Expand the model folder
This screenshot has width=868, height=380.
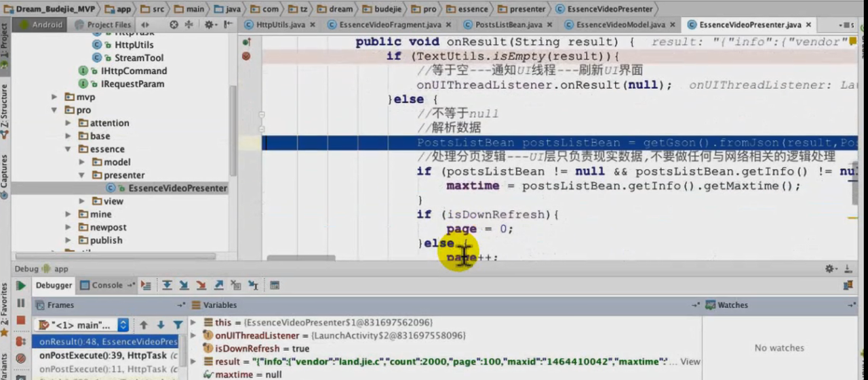(81, 163)
